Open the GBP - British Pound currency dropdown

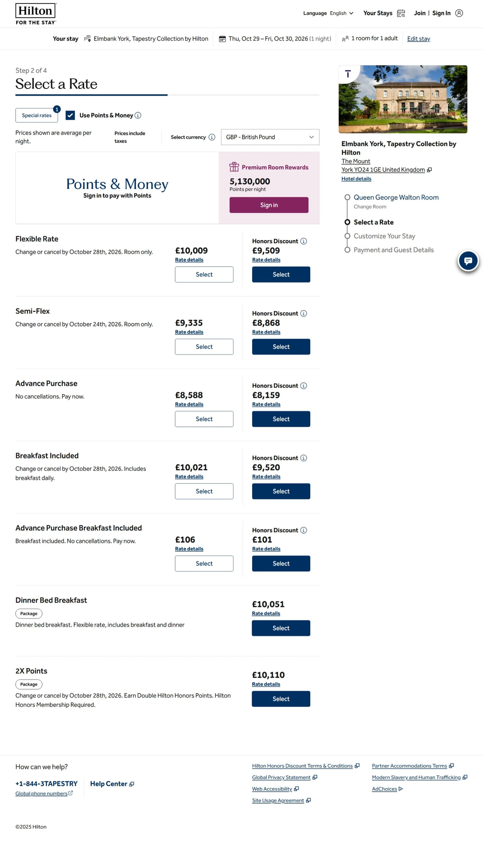coord(270,137)
